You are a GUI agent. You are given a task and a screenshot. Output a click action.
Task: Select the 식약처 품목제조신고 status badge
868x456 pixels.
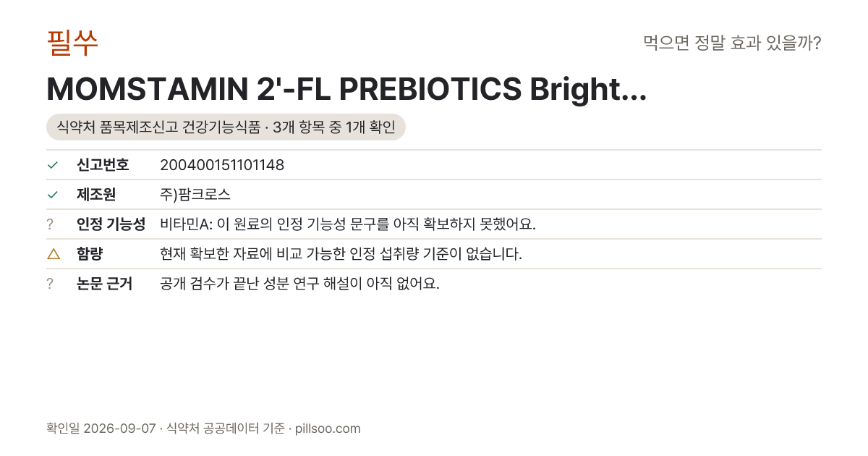(x=226, y=127)
